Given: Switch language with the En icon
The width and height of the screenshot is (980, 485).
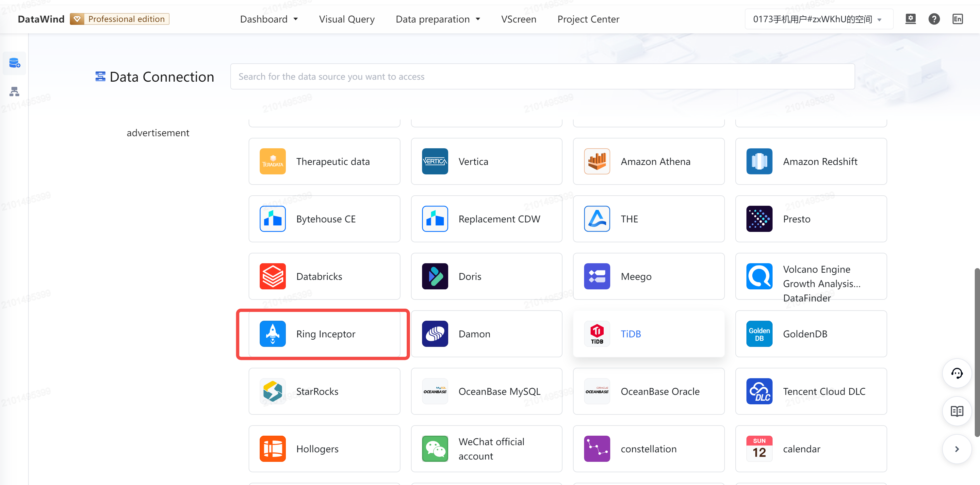Looking at the screenshot, I should 957,19.
